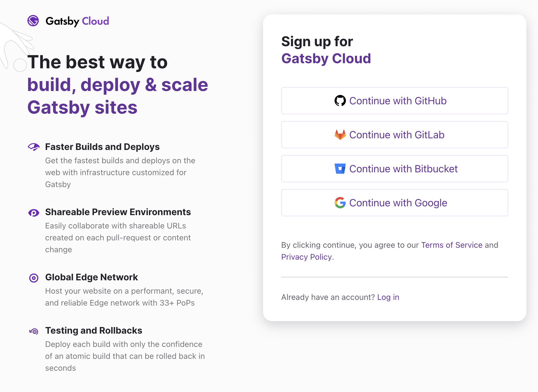Click the 'Get the fastest builds' description
This screenshot has width=538, height=392.
point(120,172)
